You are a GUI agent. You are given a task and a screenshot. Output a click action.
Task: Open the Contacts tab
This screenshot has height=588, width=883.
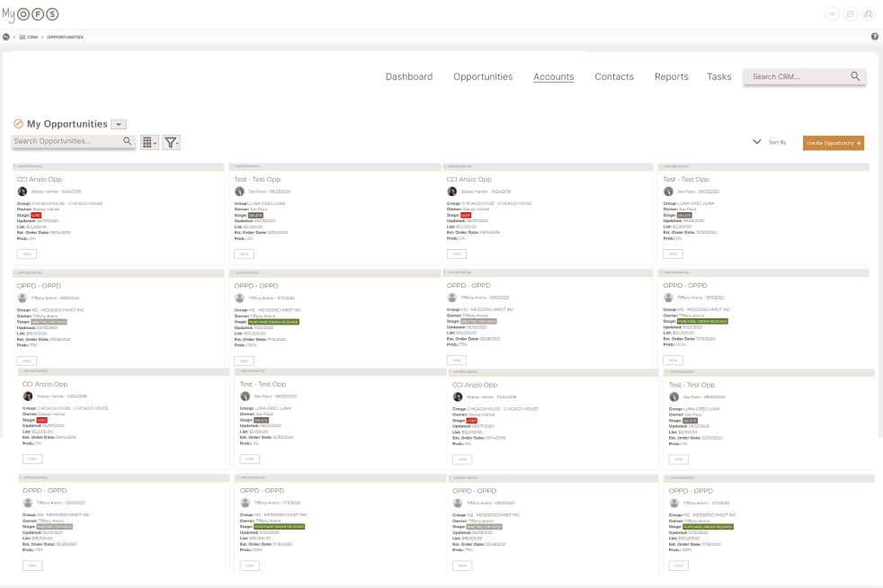[x=614, y=76]
